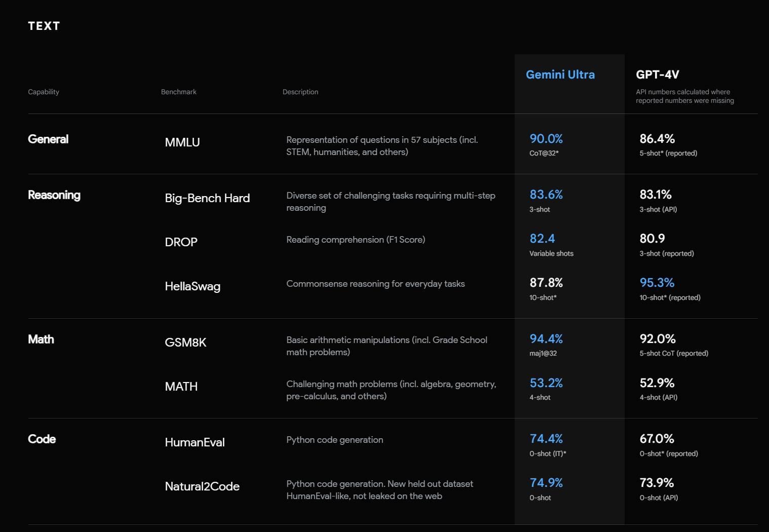Click the Natural2Code benchmark name
The width and height of the screenshot is (769, 532).
coord(202,486)
